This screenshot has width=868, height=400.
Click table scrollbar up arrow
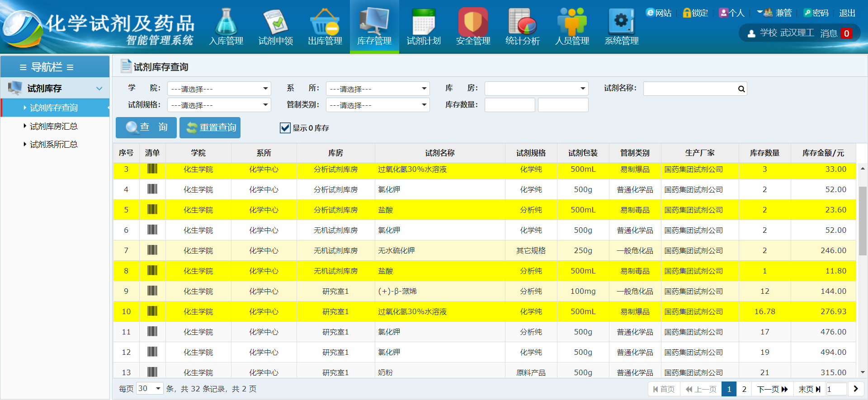[863, 168]
